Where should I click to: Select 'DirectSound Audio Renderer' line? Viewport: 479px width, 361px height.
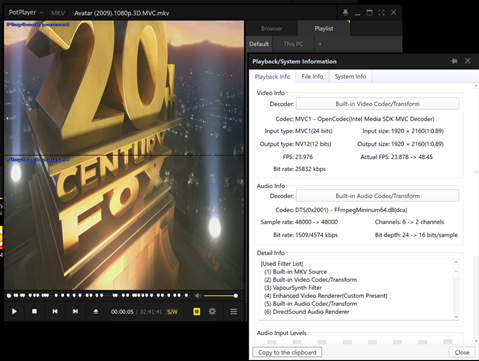click(x=307, y=312)
